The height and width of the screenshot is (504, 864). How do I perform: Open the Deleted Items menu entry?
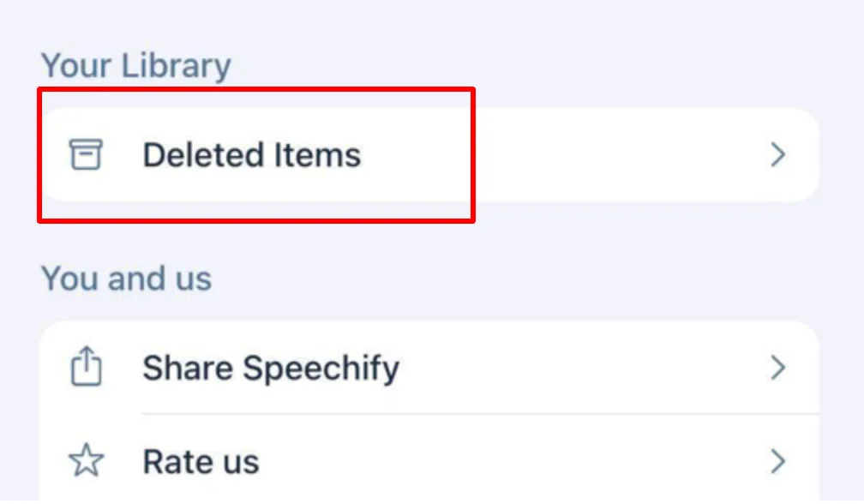pos(251,155)
